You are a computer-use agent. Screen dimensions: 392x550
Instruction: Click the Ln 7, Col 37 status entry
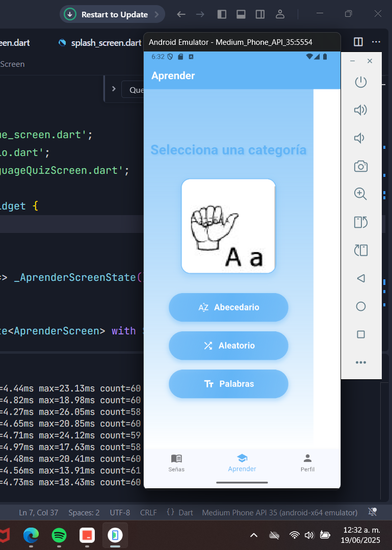[x=39, y=512]
